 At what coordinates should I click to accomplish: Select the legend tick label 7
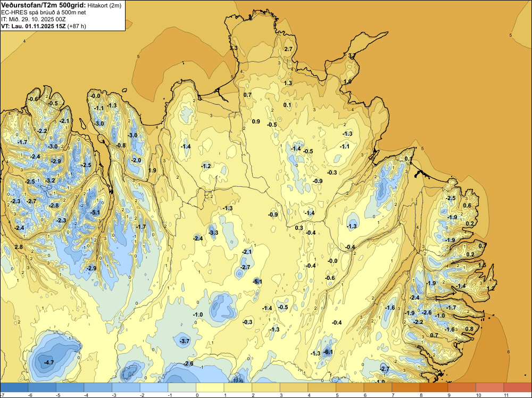click(393, 395)
